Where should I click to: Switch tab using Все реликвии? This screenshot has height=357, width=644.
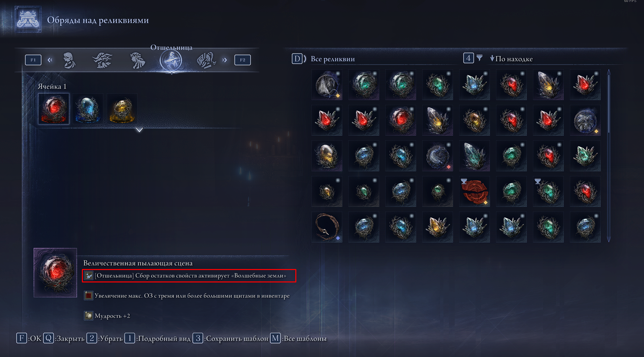tap(333, 59)
